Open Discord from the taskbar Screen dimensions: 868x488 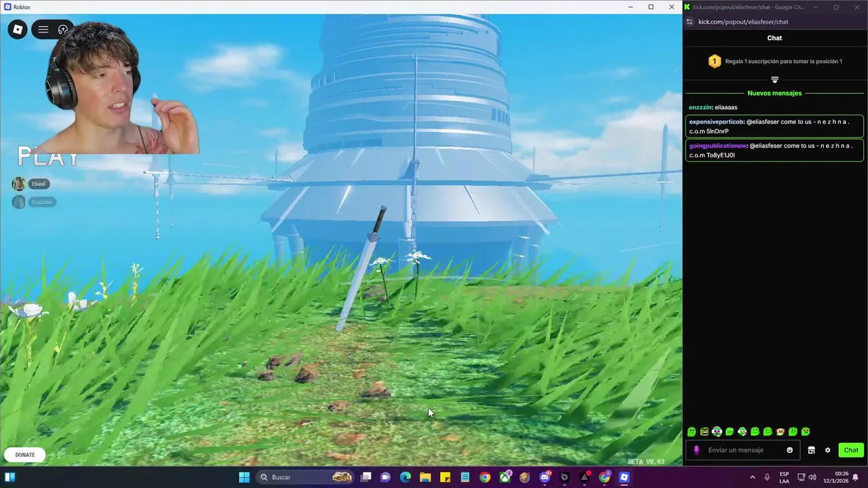[545, 477]
